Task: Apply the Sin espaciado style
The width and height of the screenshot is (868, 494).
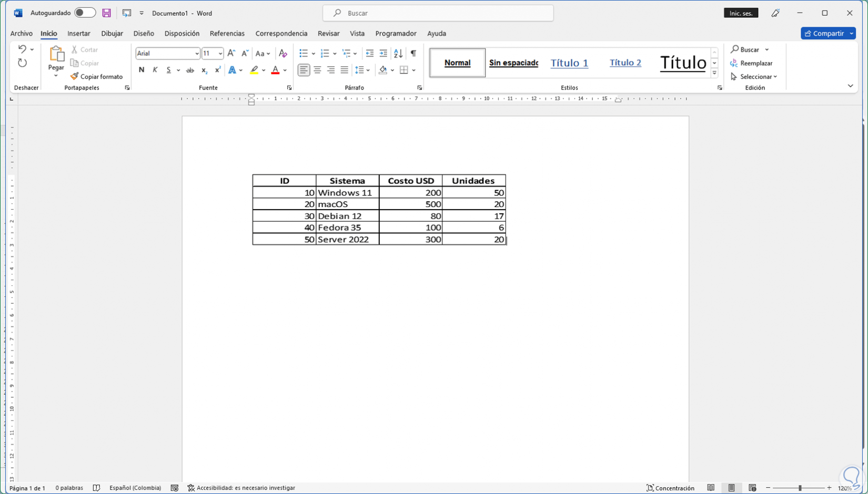Action: 513,63
